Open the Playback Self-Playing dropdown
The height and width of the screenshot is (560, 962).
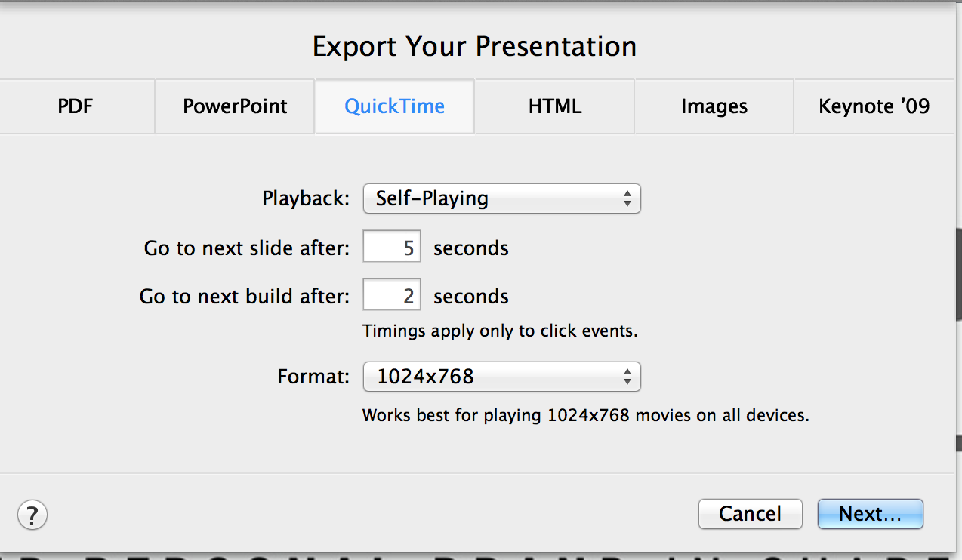pyautogui.click(x=501, y=199)
